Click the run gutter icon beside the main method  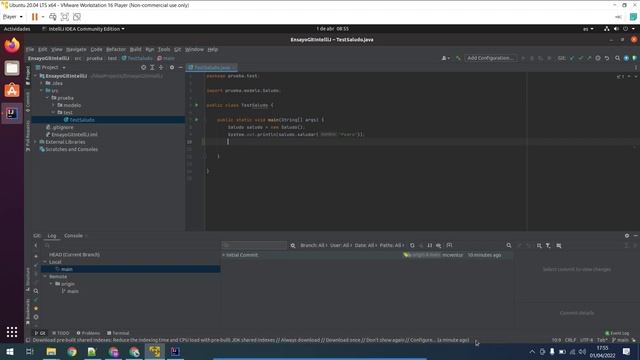196,120
